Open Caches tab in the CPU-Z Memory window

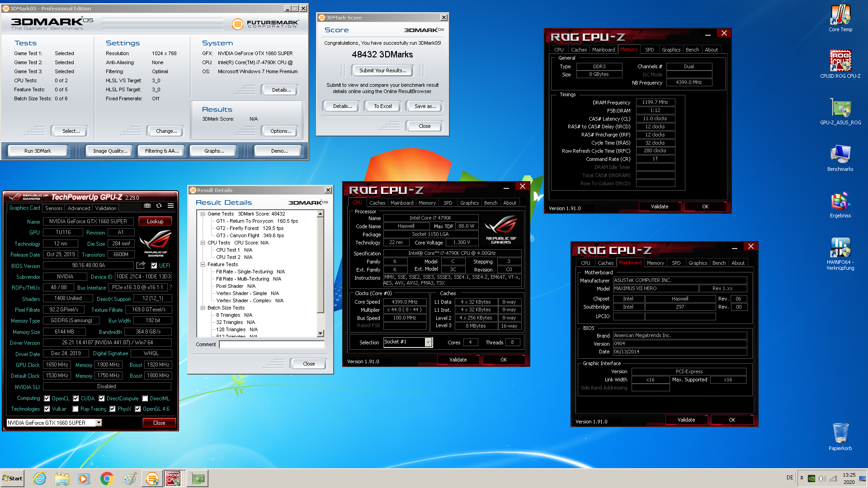coord(579,50)
